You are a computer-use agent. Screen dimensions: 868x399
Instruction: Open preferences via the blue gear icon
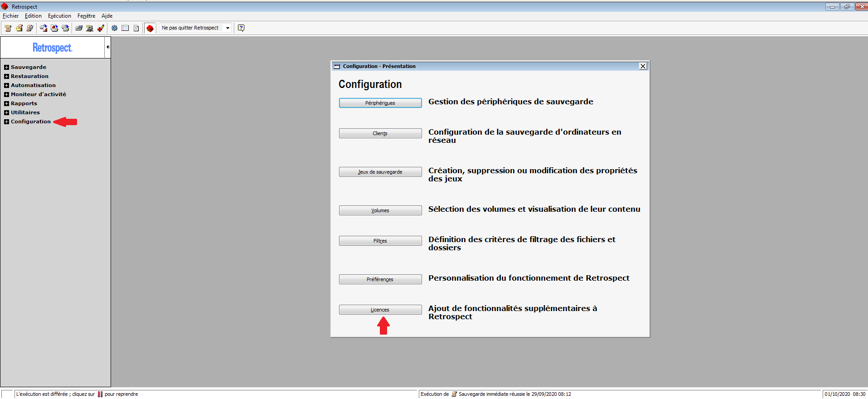114,28
